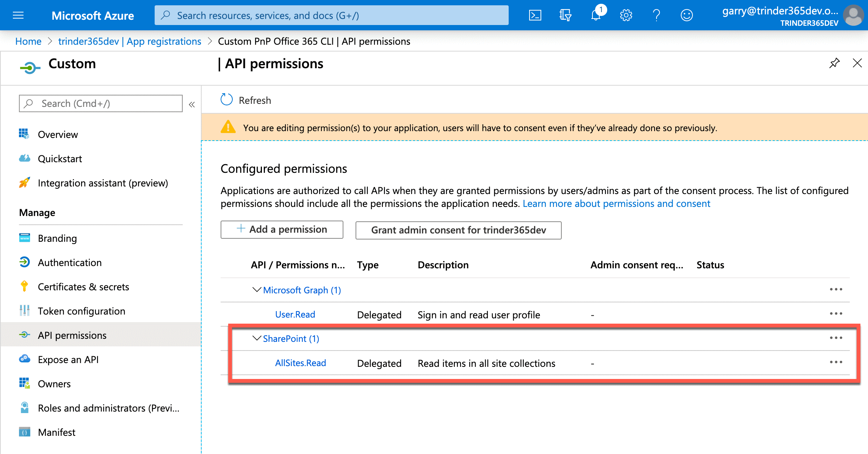Open Branding in the Manage section
The width and height of the screenshot is (868, 454).
pos(57,238)
